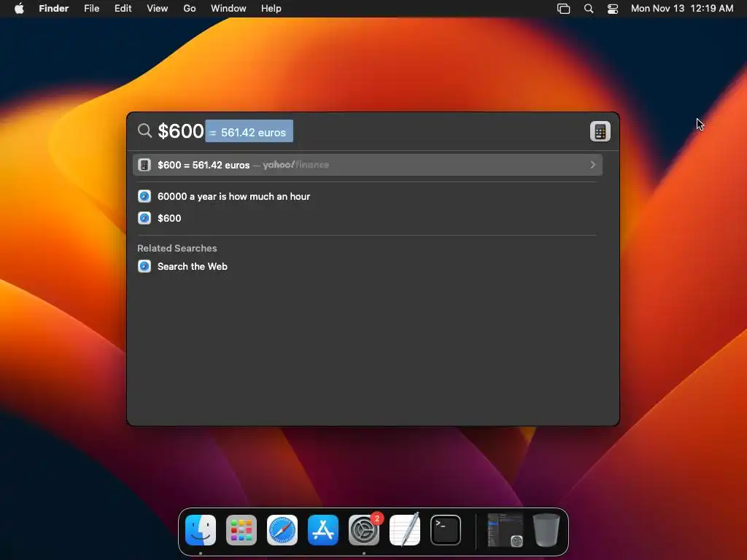Select '60000 a year is how much an hour'
747x560 pixels.
click(367, 196)
